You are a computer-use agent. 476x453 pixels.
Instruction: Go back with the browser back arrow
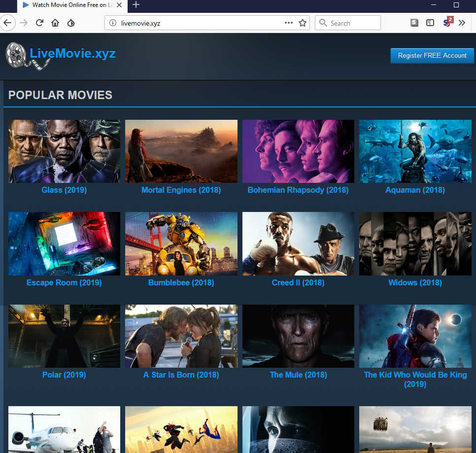tap(7, 23)
